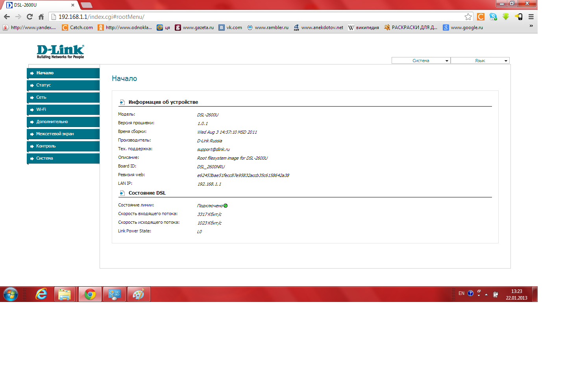Click the Состояние DSL section icon
The width and height of the screenshot is (588, 383).
[x=122, y=193]
